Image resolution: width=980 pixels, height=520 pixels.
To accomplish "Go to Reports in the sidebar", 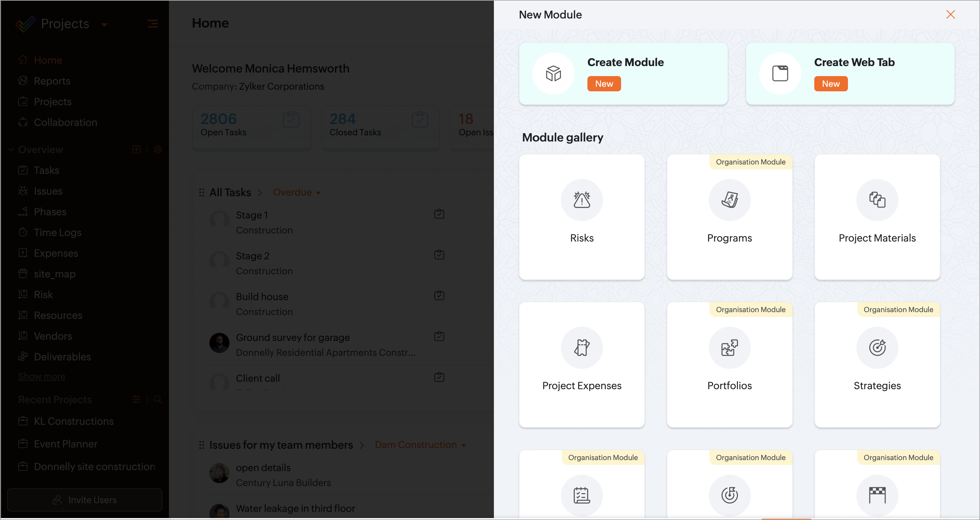I will coord(52,81).
